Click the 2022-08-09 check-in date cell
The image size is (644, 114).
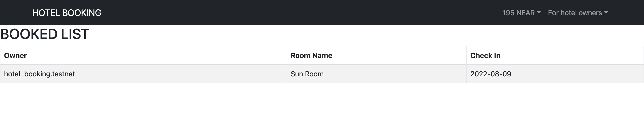(x=555, y=74)
